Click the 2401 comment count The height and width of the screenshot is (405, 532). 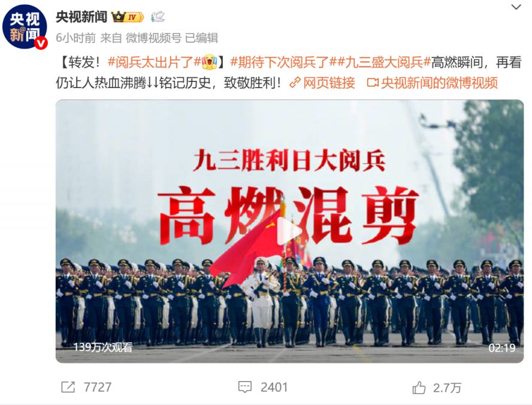pyautogui.click(x=274, y=387)
